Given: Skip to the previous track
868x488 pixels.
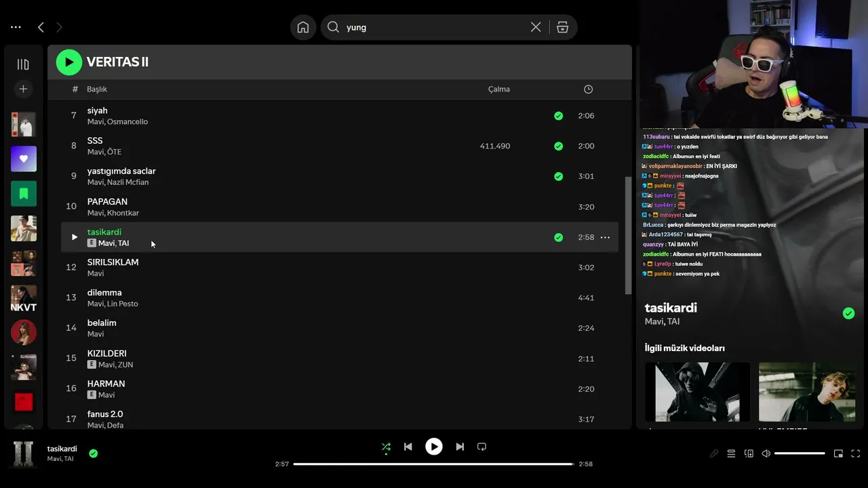Looking at the screenshot, I should pos(408,447).
